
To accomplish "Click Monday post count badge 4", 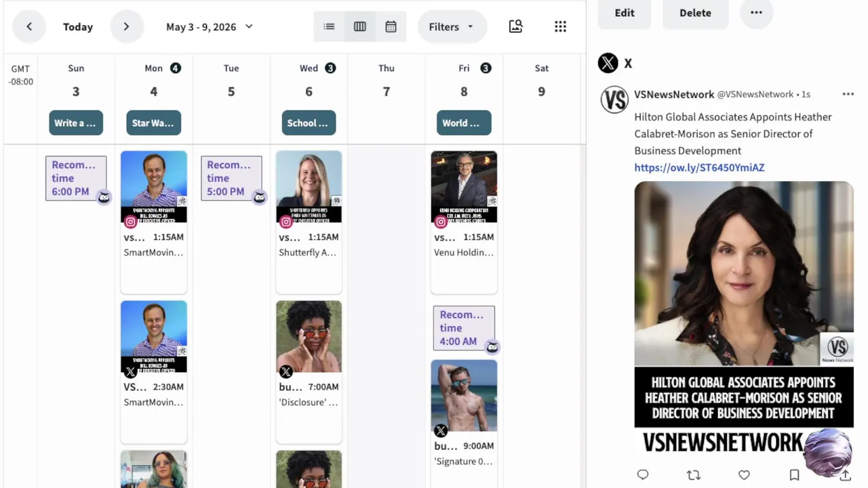I will [176, 68].
